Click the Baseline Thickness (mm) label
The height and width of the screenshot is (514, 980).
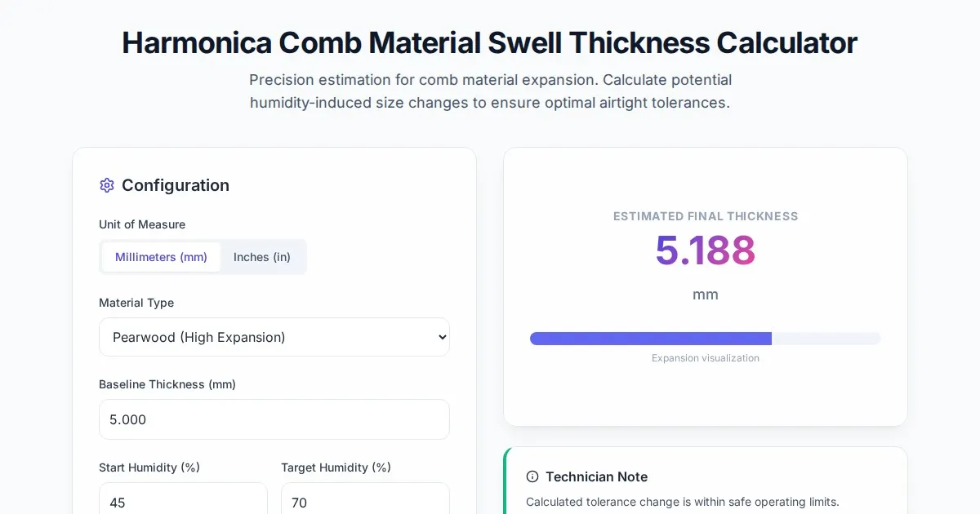[x=167, y=384]
